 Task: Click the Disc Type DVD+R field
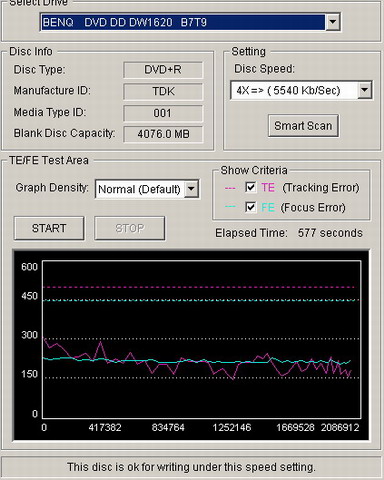click(x=163, y=70)
